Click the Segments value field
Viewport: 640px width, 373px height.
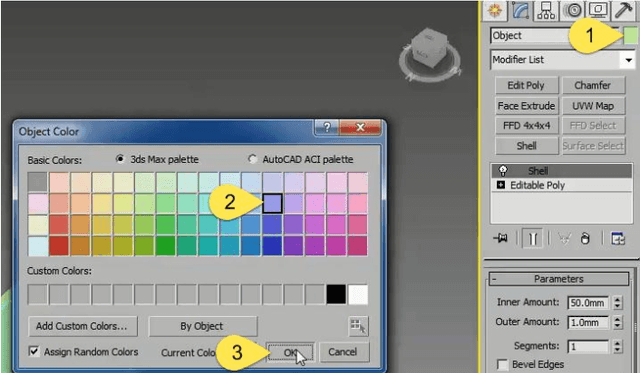(589, 346)
